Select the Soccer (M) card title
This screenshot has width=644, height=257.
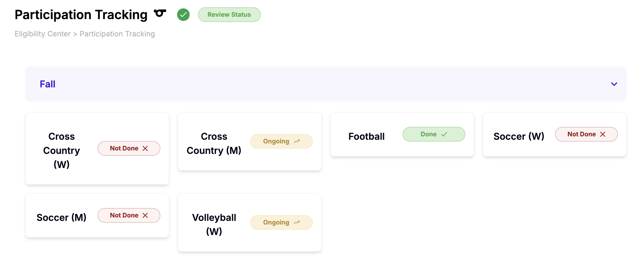point(61,217)
